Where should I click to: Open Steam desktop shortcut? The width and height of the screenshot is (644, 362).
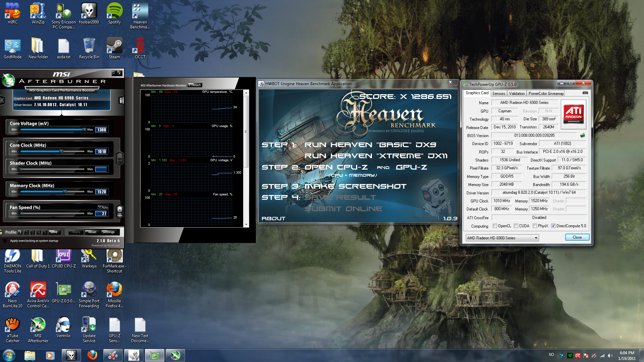pos(114,49)
